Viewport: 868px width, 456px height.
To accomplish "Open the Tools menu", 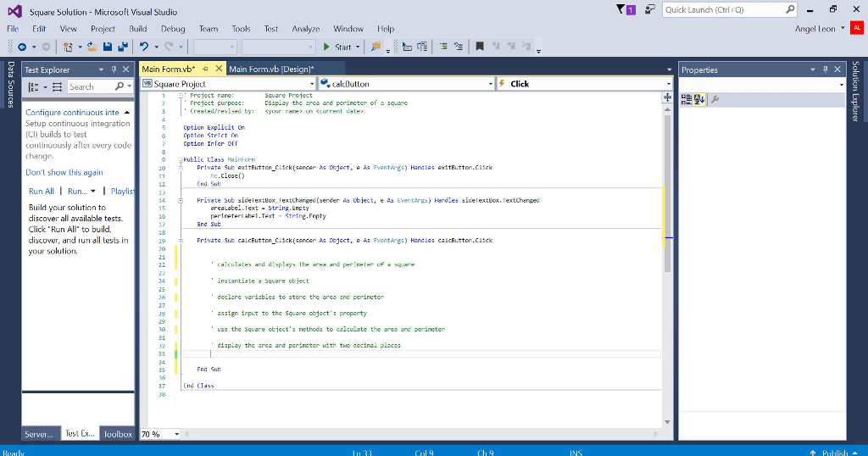I will click(241, 29).
